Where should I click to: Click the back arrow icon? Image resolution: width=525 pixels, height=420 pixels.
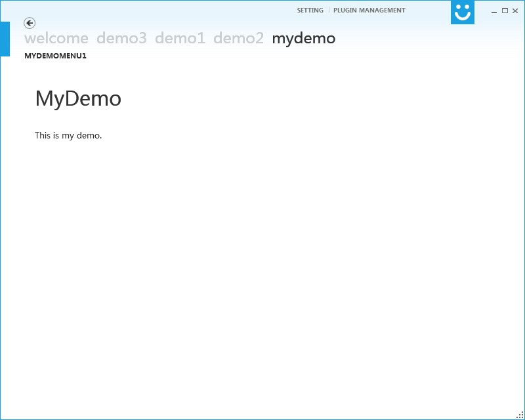click(30, 23)
